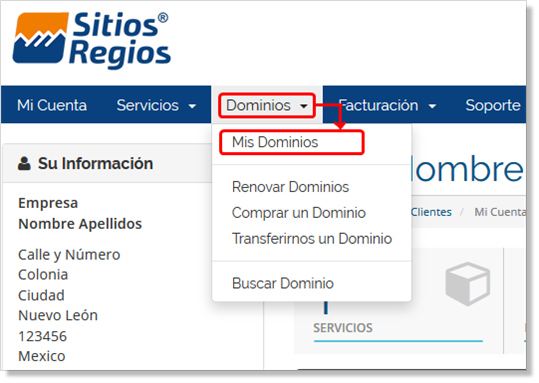Viewport: 539px width, 383px height.
Task: Click the gray cube icon above Servicios
Action: pos(468,284)
